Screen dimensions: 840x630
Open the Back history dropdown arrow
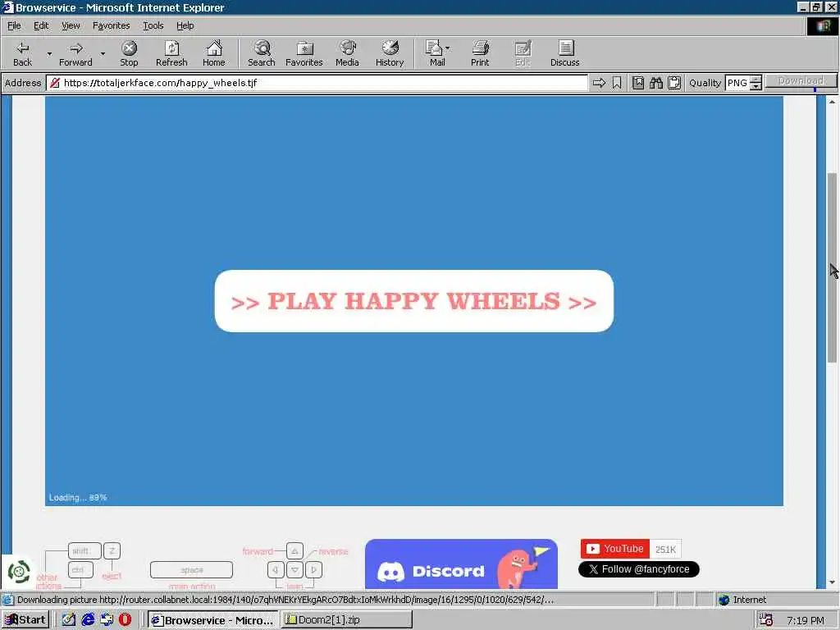coord(49,53)
